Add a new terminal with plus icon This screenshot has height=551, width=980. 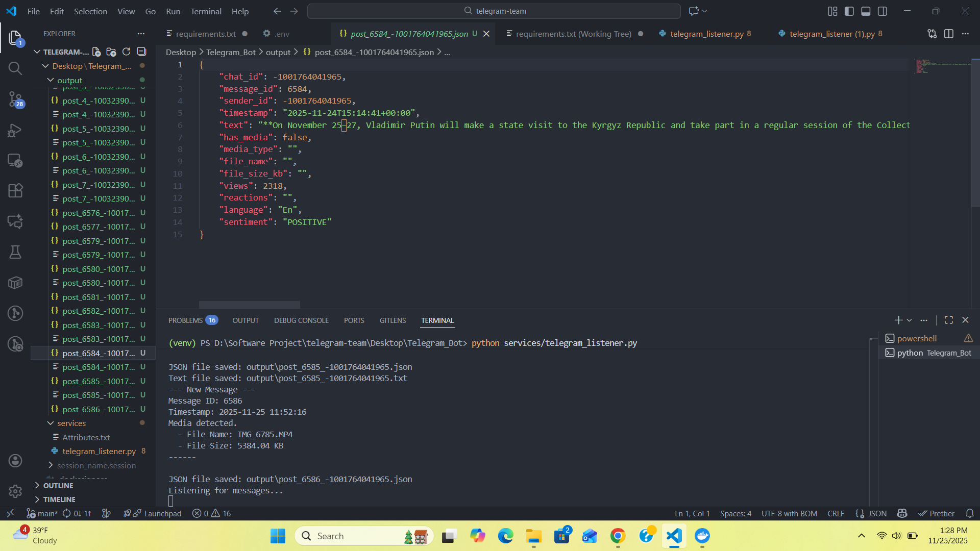[x=898, y=320]
